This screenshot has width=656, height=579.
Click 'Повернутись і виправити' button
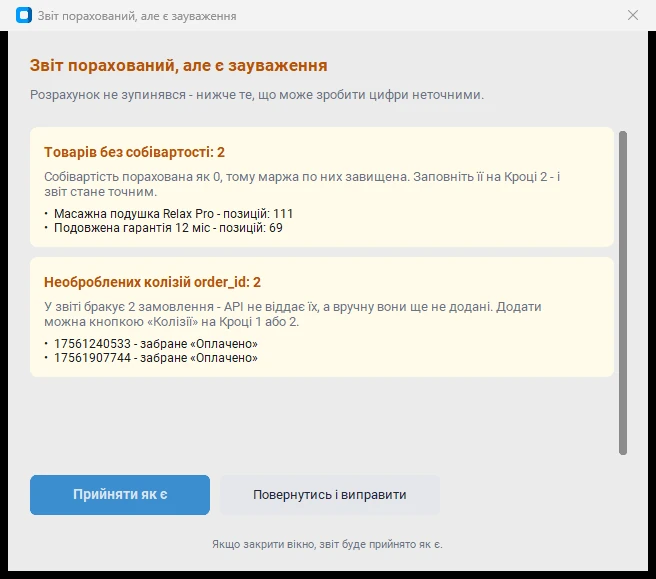tap(330, 494)
